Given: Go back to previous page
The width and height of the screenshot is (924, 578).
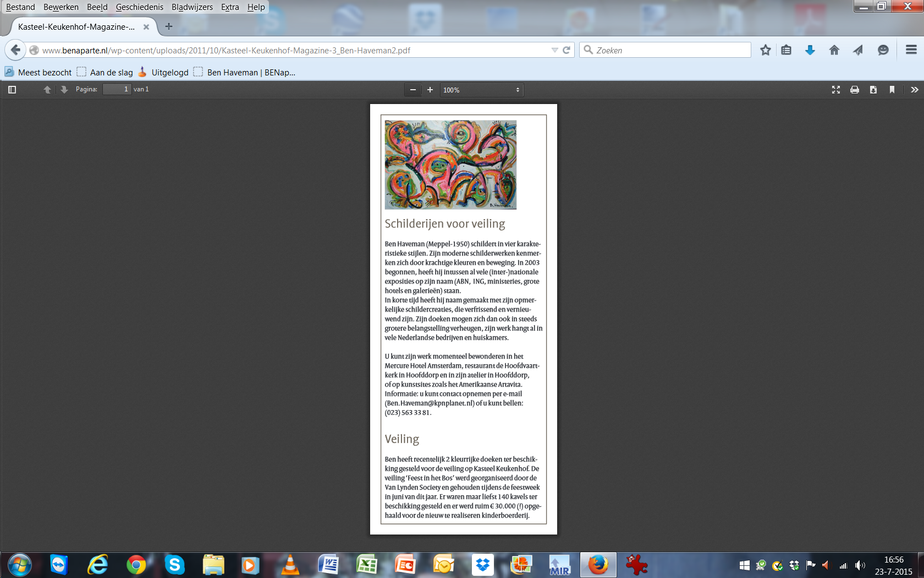Looking at the screenshot, I should 15,50.
